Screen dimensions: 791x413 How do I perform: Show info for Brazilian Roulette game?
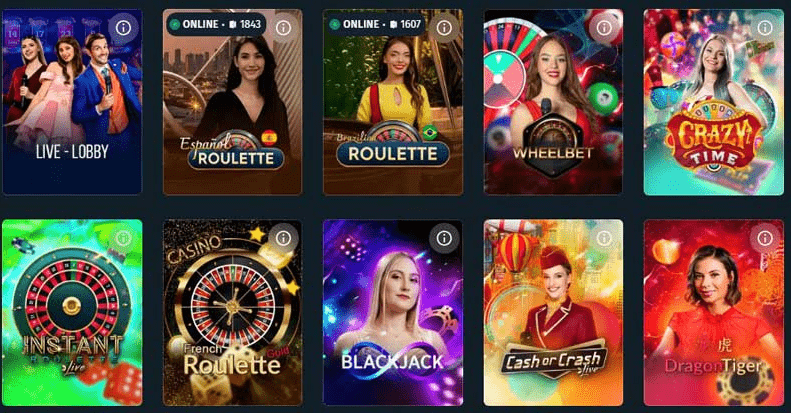[x=443, y=28]
